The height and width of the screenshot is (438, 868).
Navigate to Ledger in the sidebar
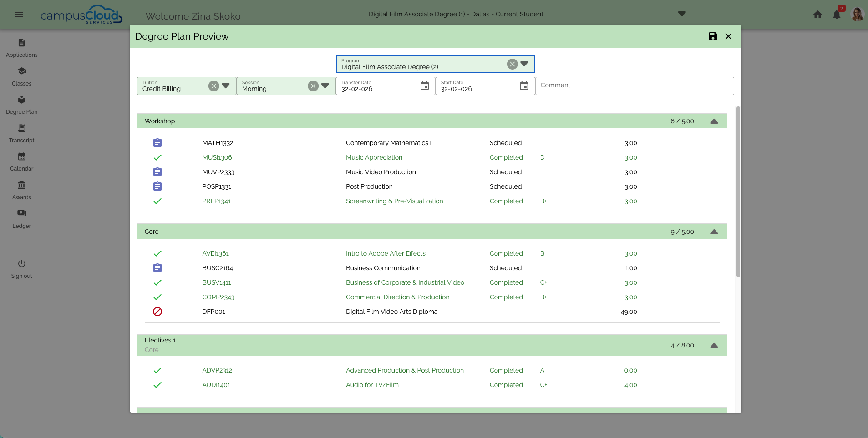pos(22,219)
